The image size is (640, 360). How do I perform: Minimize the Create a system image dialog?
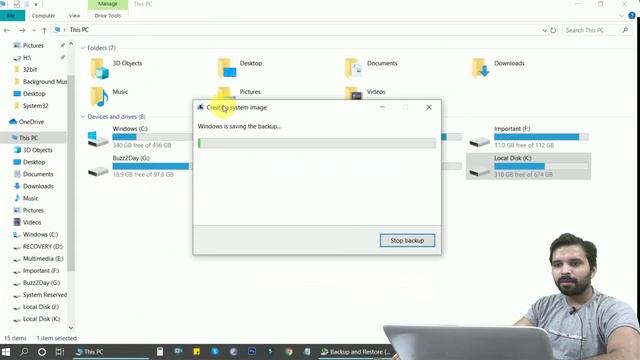382,107
